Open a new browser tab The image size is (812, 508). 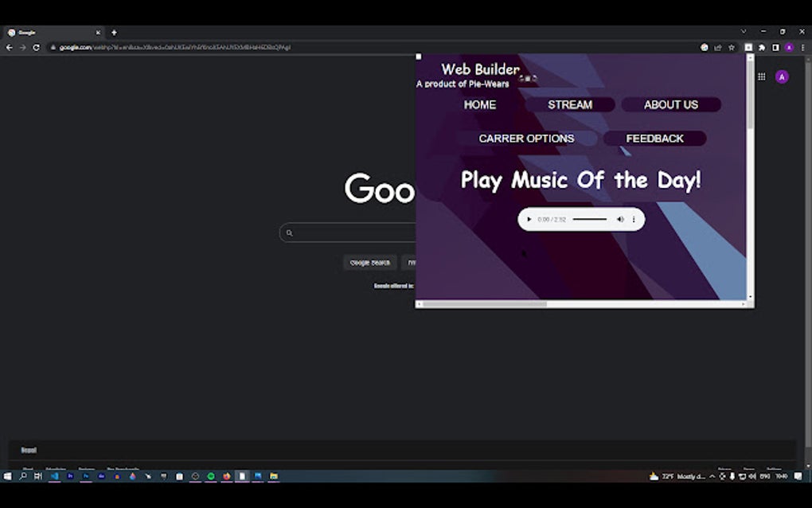tap(114, 33)
